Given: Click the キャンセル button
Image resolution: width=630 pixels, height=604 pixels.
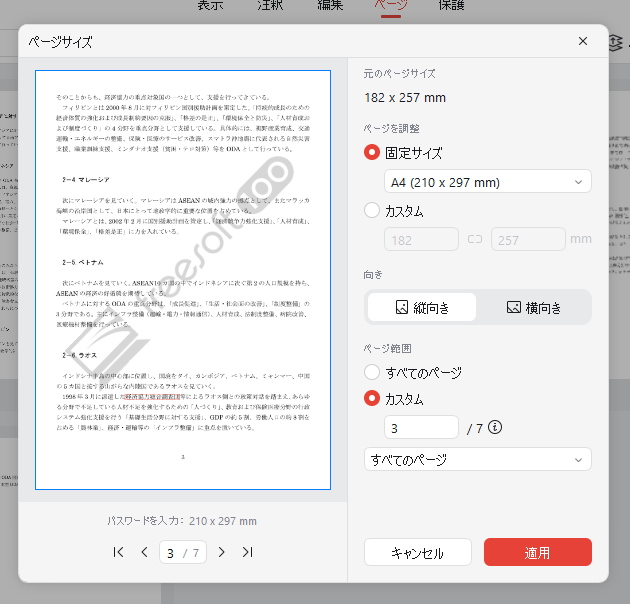Looking at the screenshot, I should click(x=417, y=553).
